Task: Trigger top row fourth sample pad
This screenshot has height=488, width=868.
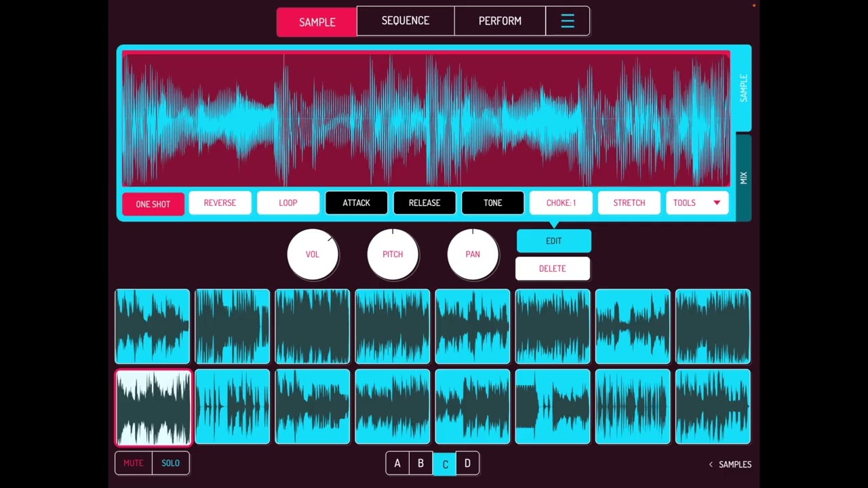Action: tap(393, 327)
